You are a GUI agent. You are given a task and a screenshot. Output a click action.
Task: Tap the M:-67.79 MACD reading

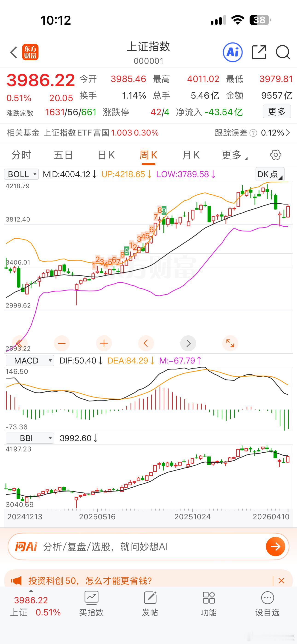181,361
